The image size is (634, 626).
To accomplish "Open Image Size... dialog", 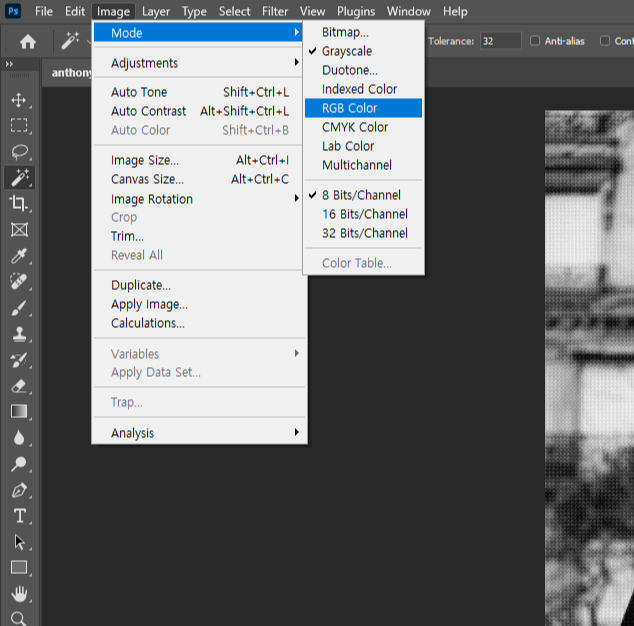I will [198, 160].
